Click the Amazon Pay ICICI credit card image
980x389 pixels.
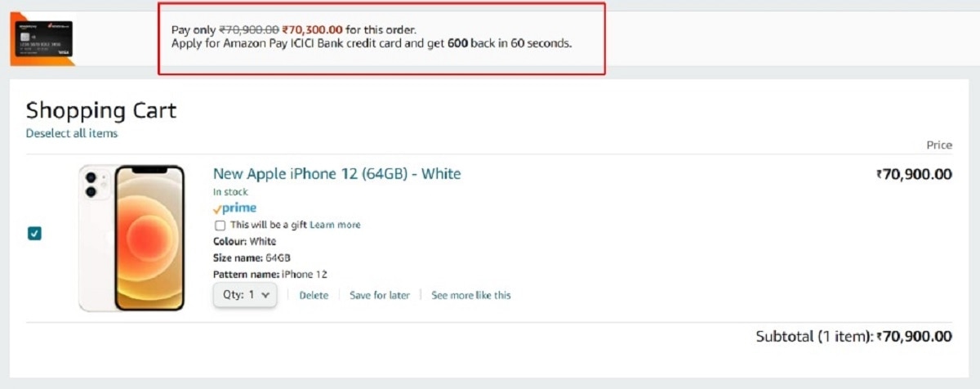[x=42, y=39]
